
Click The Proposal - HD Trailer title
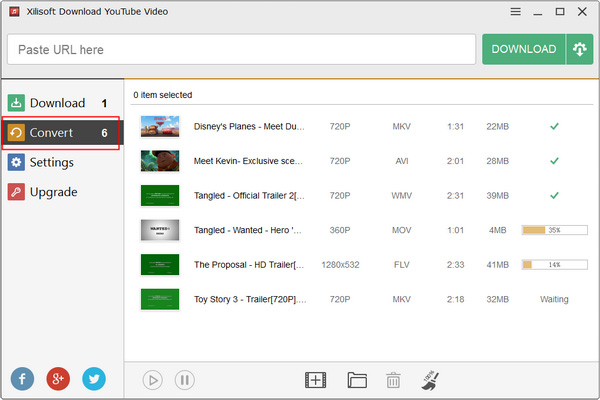[249, 264]
